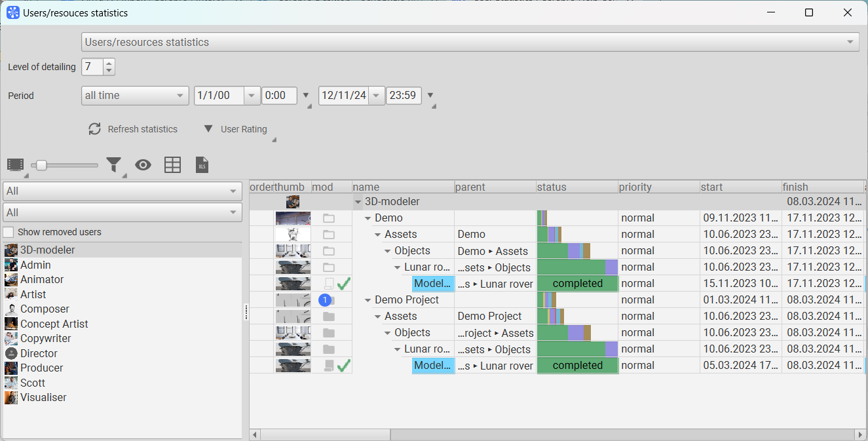Click the Refresh statistics button label
868x441 pixels.
coord(143,129)
